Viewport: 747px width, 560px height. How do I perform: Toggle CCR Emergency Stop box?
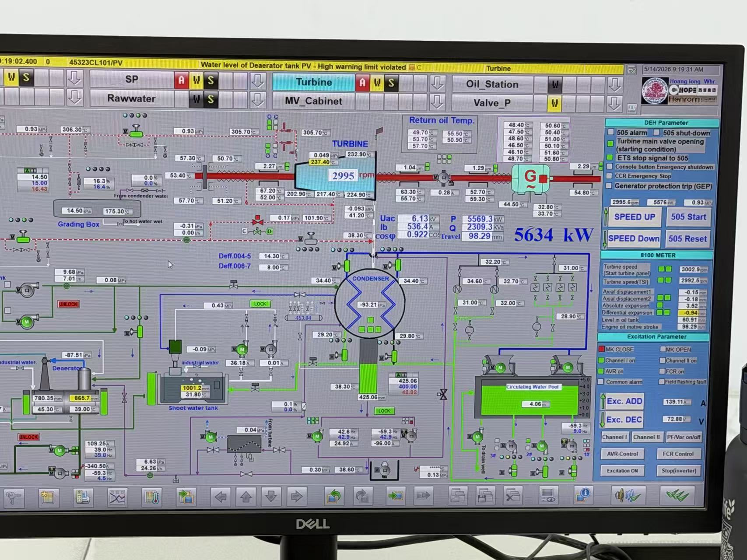point(609,176)
